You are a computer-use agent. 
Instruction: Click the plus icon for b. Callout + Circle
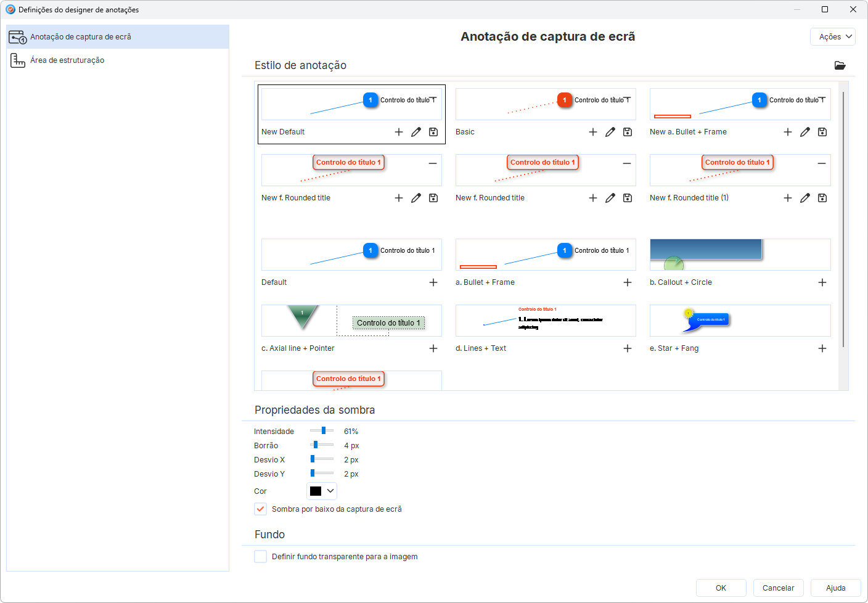click(x=822, y=282)
